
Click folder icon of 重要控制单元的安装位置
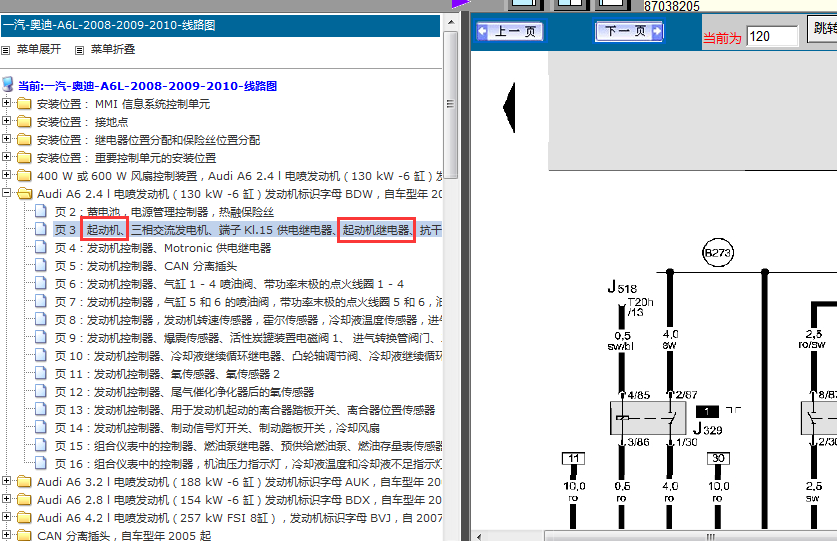point(24,158)
